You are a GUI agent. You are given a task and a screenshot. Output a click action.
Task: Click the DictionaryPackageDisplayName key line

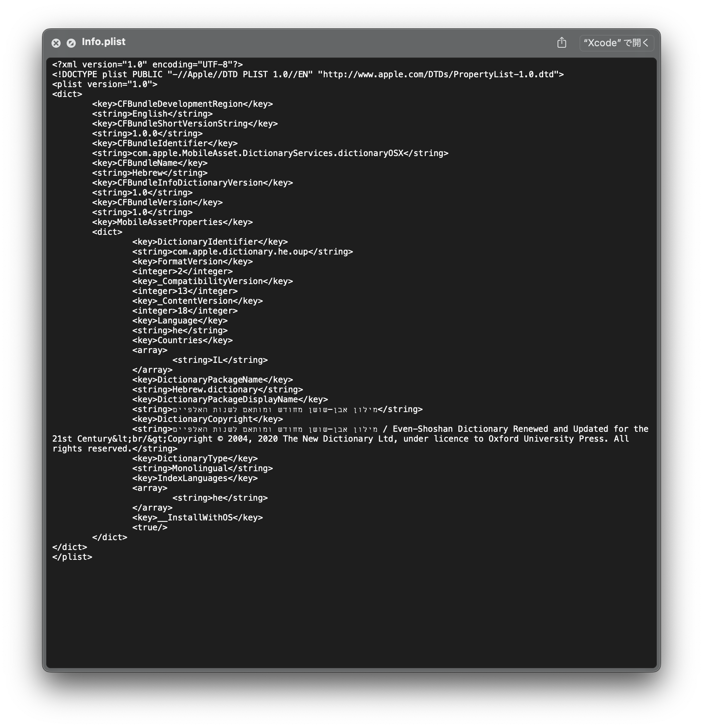tap(230, 399)
